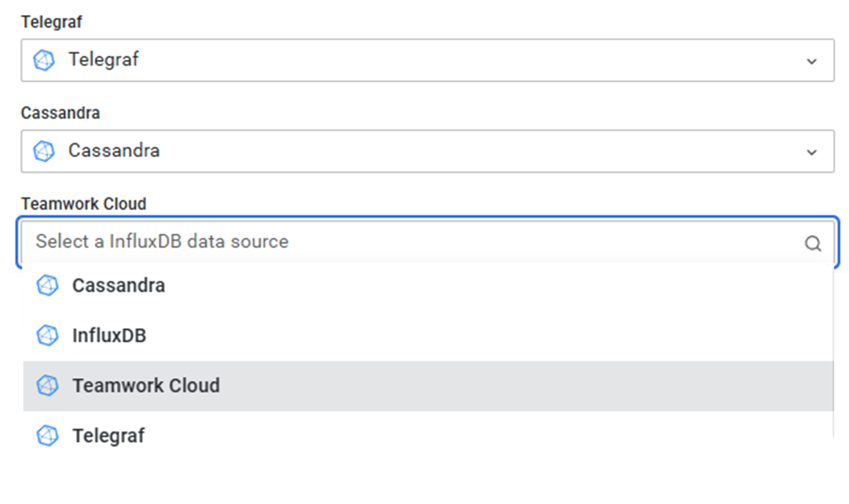Screen dimensions: 849x504
Task: Select Cassandra from the open options list
Action: [x=118, y=285]
